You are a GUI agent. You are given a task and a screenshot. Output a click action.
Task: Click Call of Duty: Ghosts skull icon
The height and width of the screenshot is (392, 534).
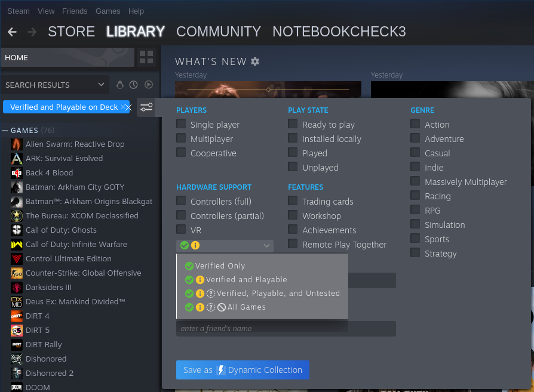click(x=17, y=230)
